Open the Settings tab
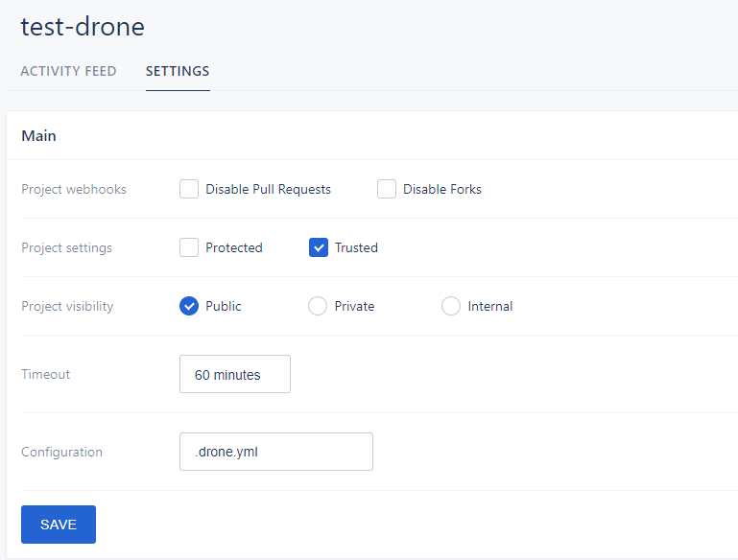 click(x=178, y=71)
